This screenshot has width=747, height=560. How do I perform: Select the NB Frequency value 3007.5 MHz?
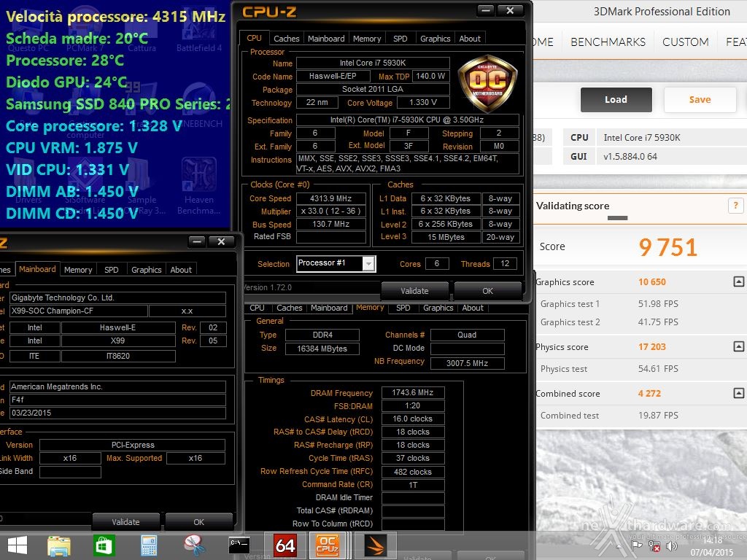[x=467, y=363]
